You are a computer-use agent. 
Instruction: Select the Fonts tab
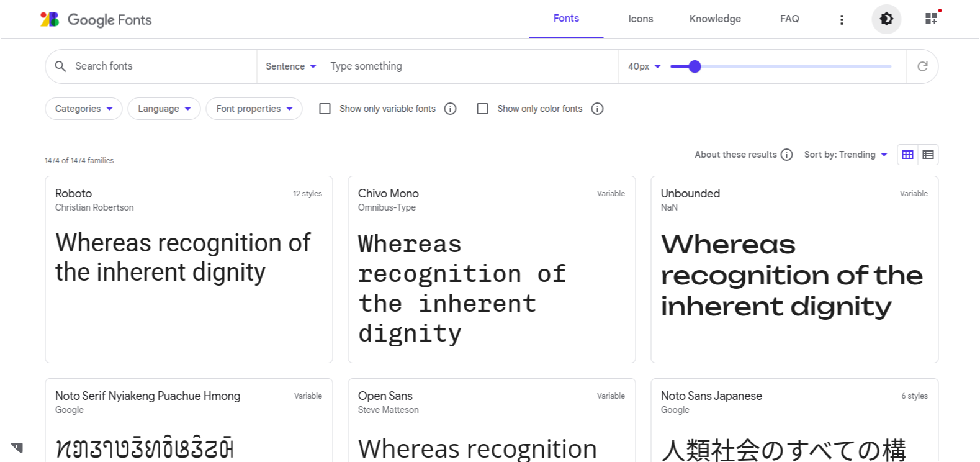(x=566, y=19)
